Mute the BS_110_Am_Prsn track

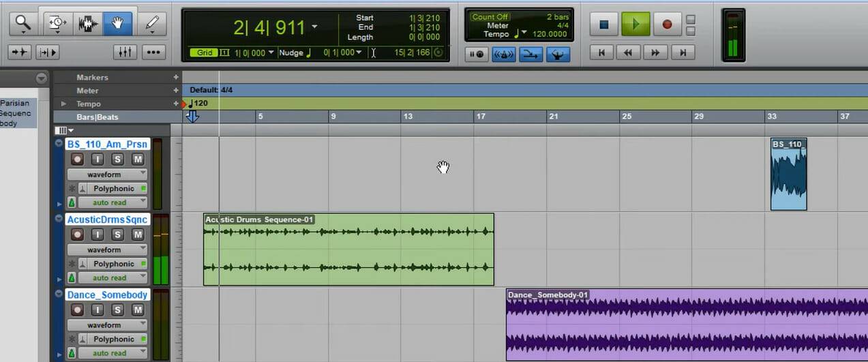[138, 159]
